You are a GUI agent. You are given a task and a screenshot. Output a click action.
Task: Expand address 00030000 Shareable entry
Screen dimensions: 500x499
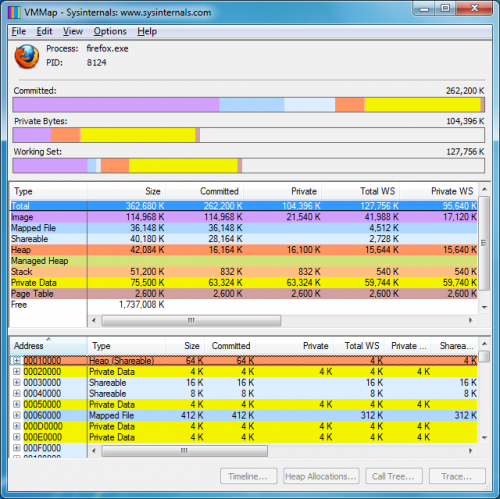pos(17,382)
